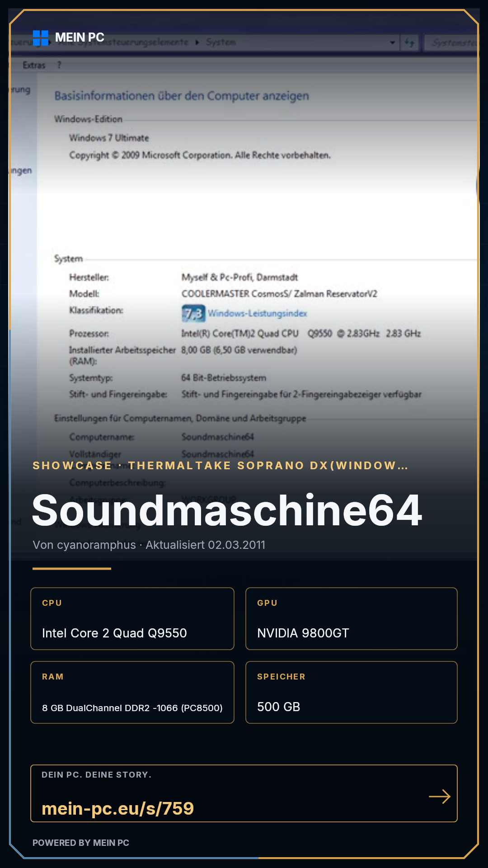Click the Computername value Soundmaschine64
This screenshot has width=488, height=868.
218,437
